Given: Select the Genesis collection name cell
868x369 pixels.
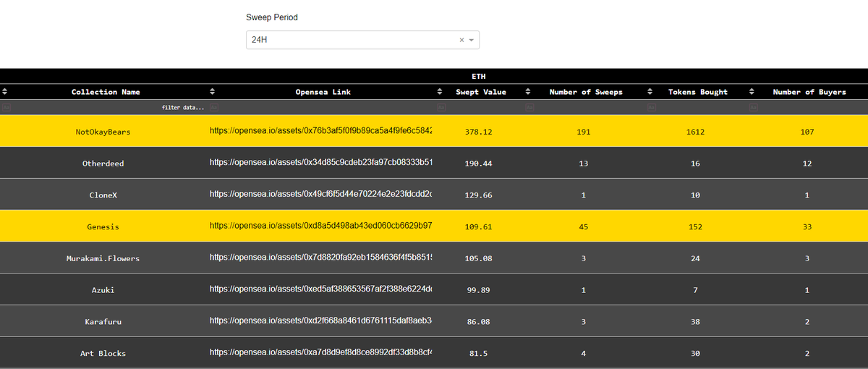Looking at the screenshot, I should [x=103, y=226].
